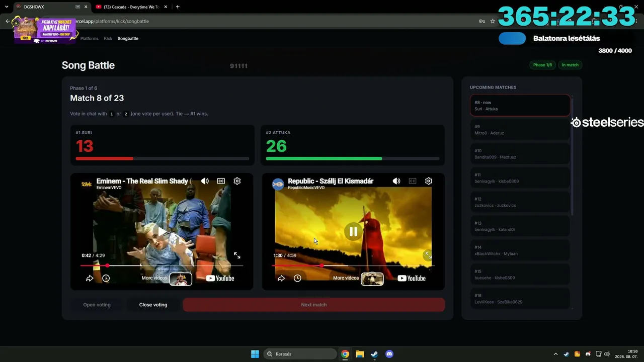Select match #11 benivagyik - kisbe0809
The image size is (644, 362).
click(x=520, y=178)
